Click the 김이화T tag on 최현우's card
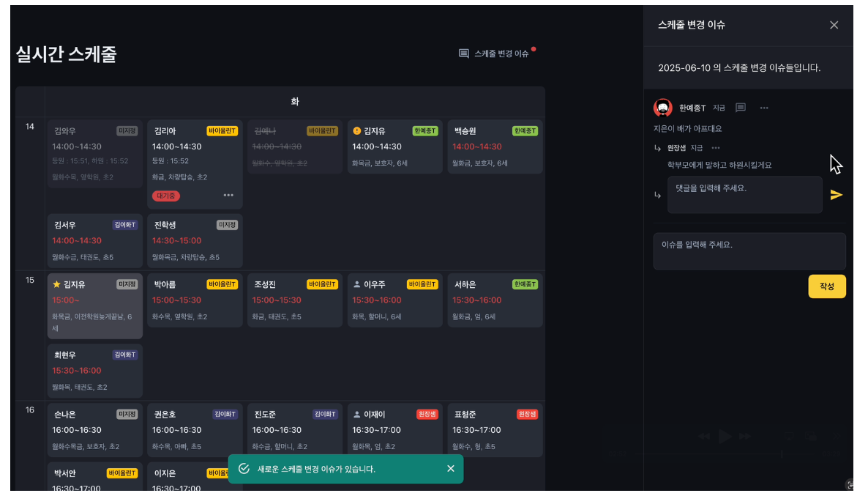The width and height of the screenshot is (868, 504). (x=124, y=355)
